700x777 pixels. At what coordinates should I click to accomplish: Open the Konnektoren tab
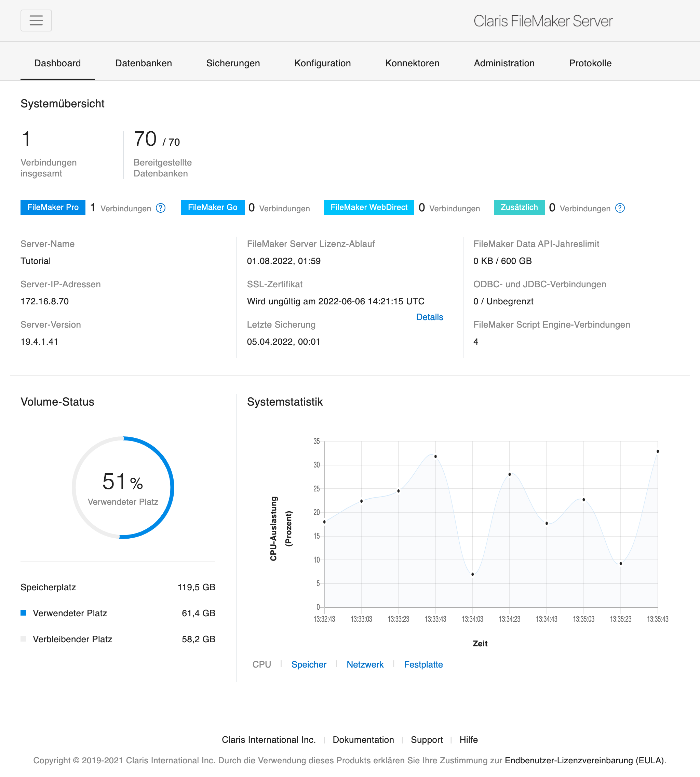tap(412, 63)
